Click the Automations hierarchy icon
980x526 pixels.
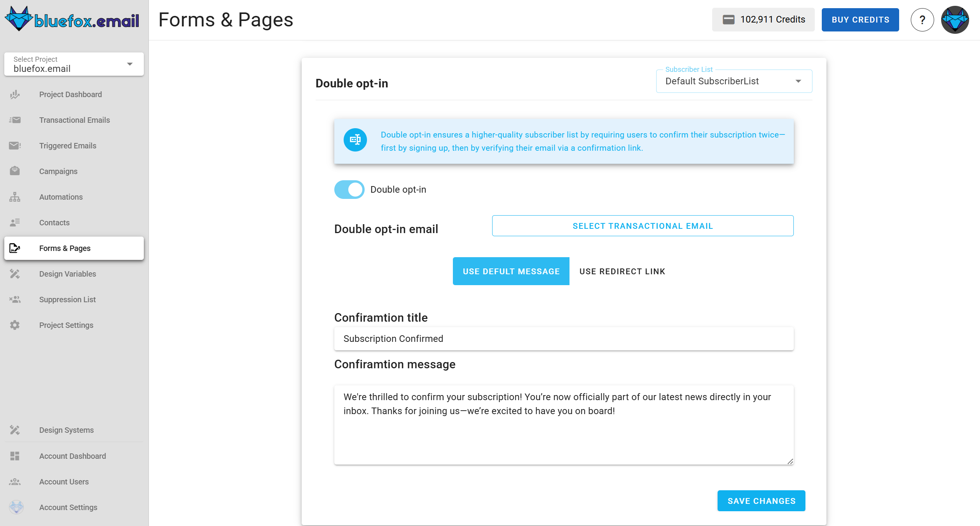[15, 197]
